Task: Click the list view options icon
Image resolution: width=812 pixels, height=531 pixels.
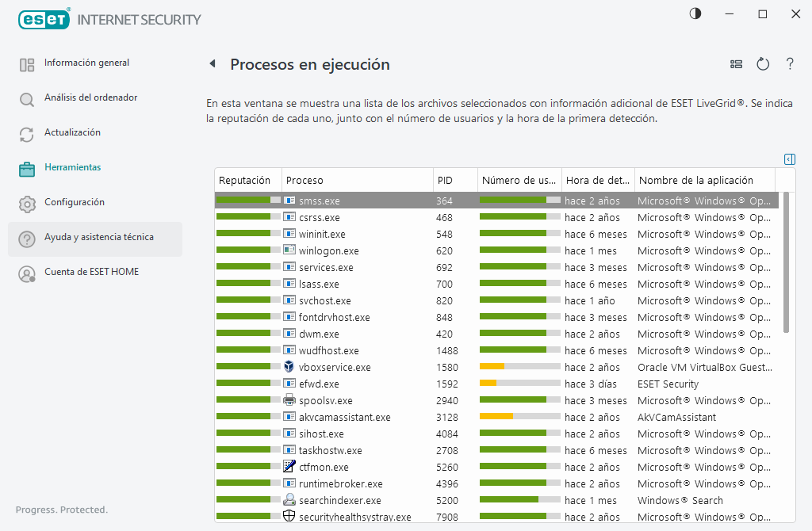Action: (x=736, y=64)
